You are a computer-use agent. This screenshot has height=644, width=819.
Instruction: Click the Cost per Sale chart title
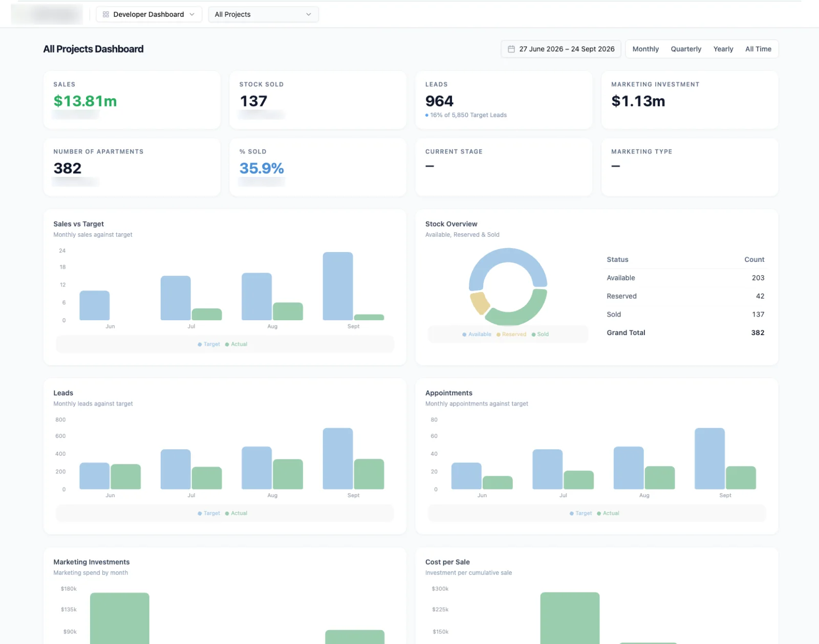pyautogui.click(x=447, y=562)
